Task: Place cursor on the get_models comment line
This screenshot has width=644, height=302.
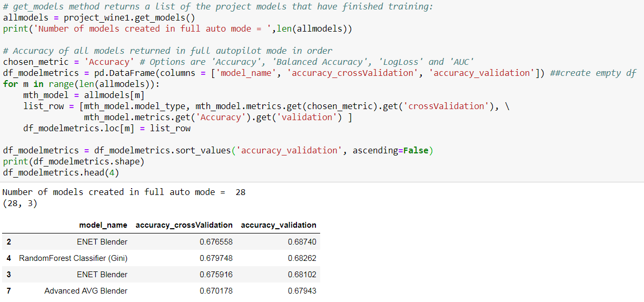Action: tap(219, 7)
